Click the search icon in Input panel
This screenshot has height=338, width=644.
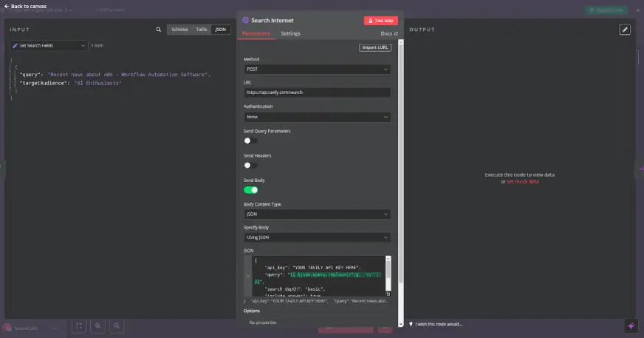(x=159, y=30)
